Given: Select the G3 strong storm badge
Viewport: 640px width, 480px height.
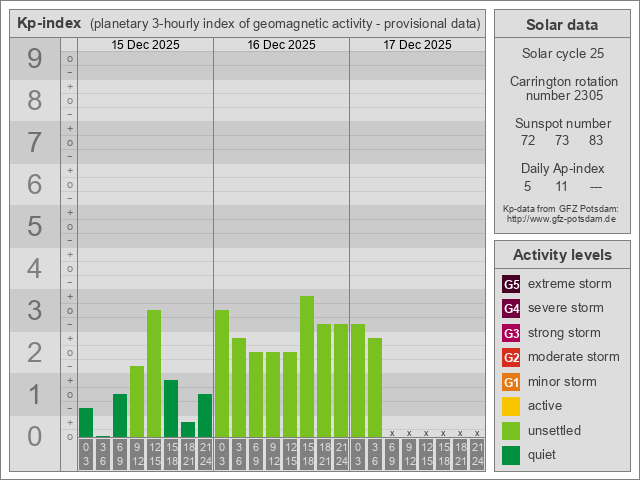Looking at the screenshot, I should coord(511,333).
